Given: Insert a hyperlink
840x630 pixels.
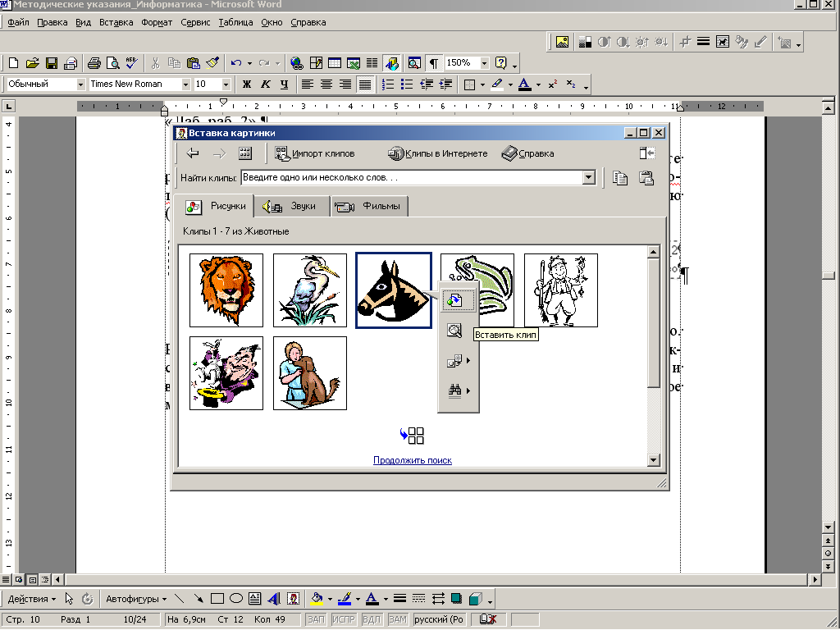Looking at the screenshot, I should 297,63.
